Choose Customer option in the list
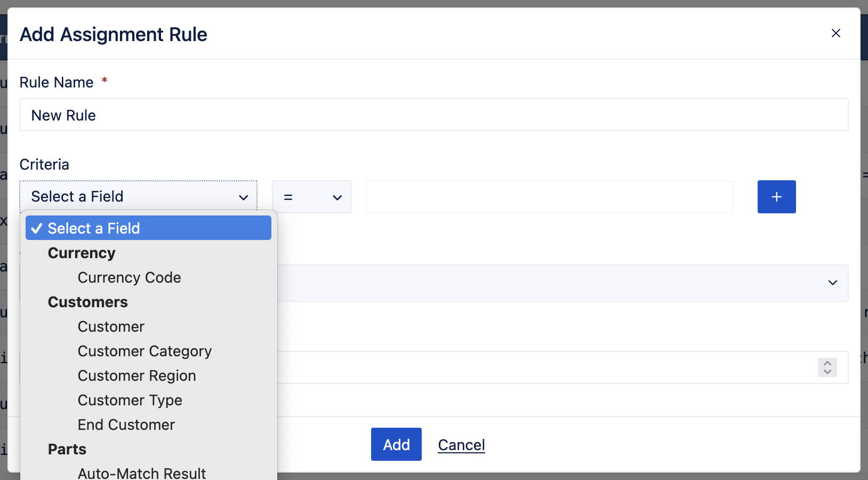 pyautogui.click(x=111, y=326)
